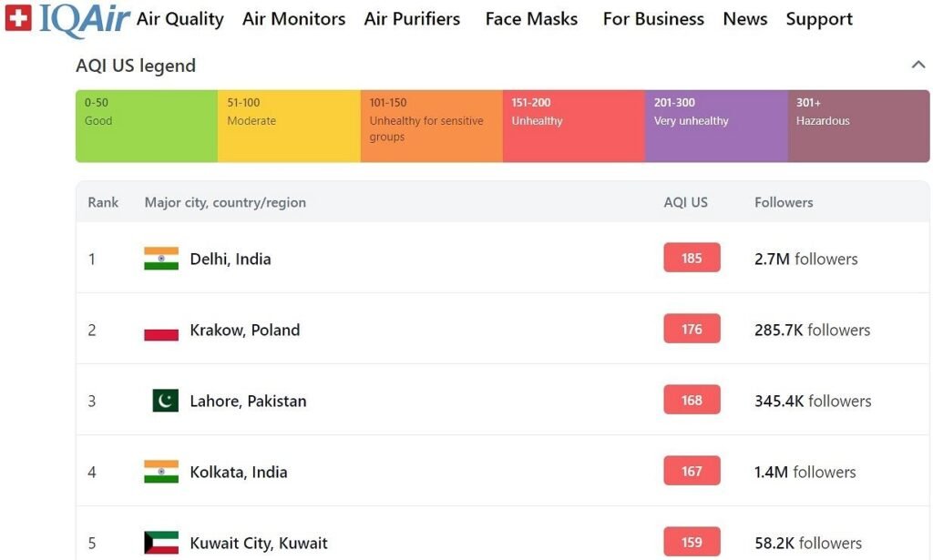
Task: Select the purple Very unhealthy swatch
Action: point(716,126)
